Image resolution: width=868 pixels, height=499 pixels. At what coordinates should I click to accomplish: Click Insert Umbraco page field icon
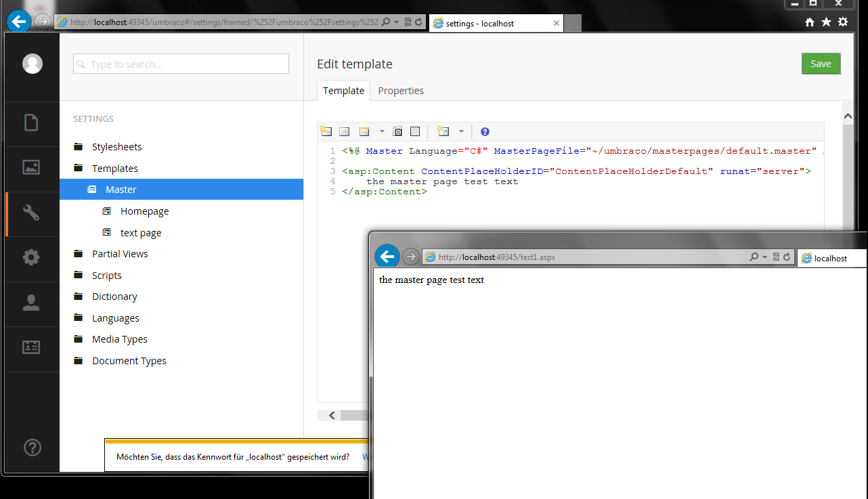pos(326,131)
